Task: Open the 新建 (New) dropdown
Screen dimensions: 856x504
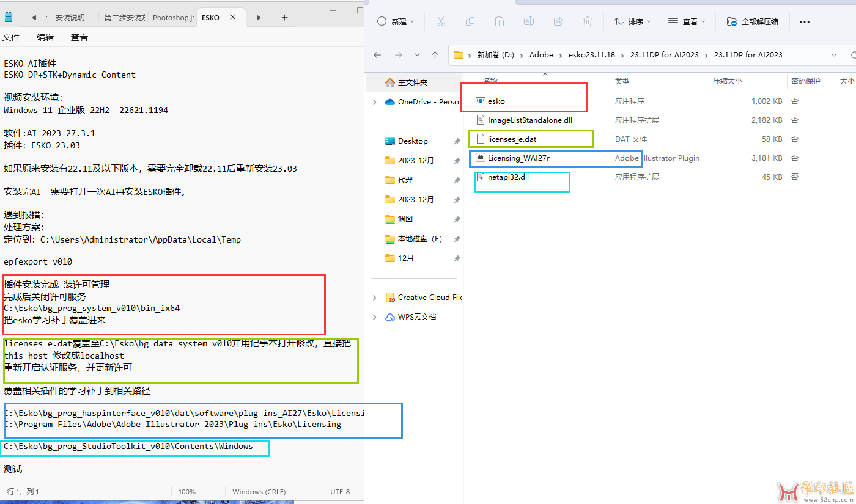Action: point(396,21)
